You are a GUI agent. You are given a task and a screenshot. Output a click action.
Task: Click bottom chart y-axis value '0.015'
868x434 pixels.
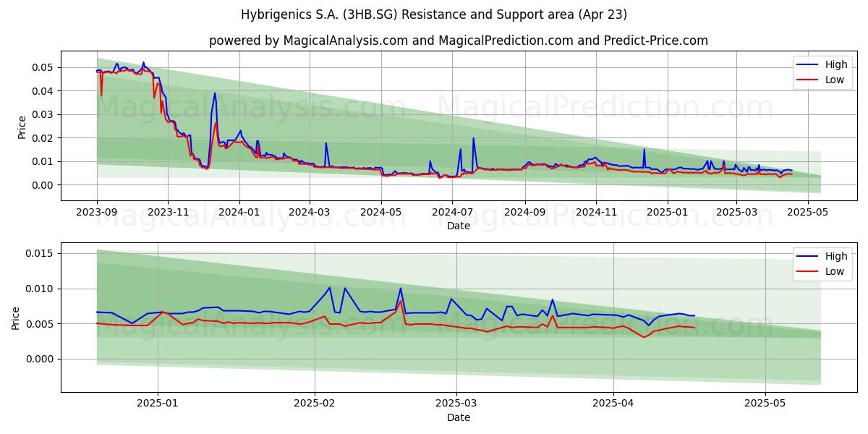tap(40, 253)
